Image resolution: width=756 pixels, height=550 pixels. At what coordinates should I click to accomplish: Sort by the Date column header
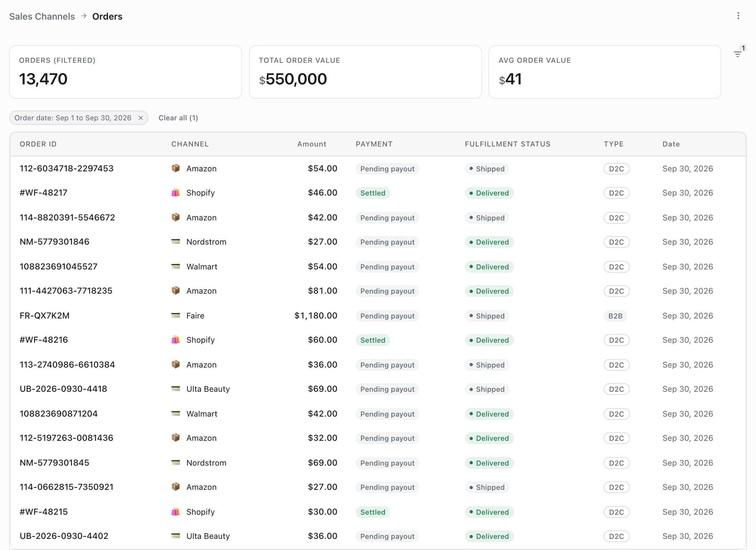pyautogui.click(x=671, y=144)
